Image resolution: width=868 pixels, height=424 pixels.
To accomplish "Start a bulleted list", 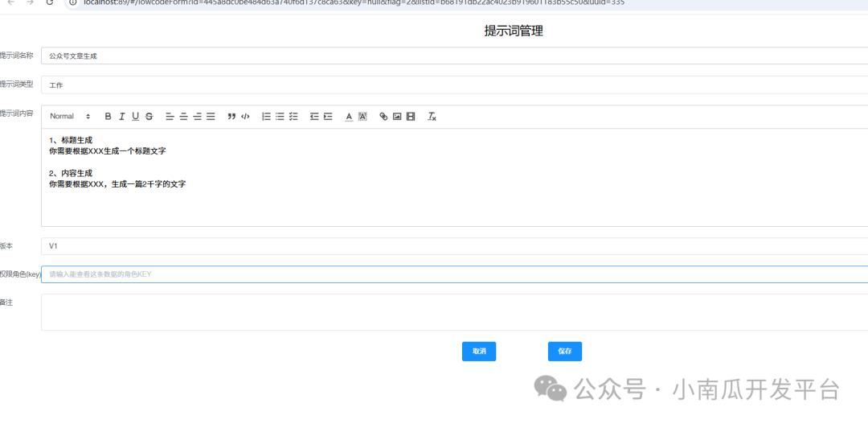I will (280, 117).
